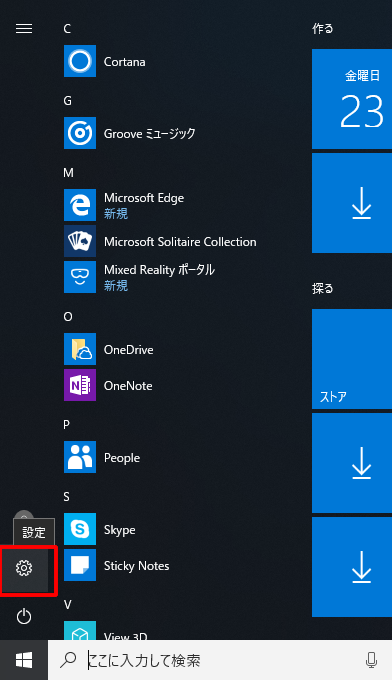Viewport: 392px width, 680px height.
Task: Open the hamburger menu at top
Action: (x=24, y=29)
